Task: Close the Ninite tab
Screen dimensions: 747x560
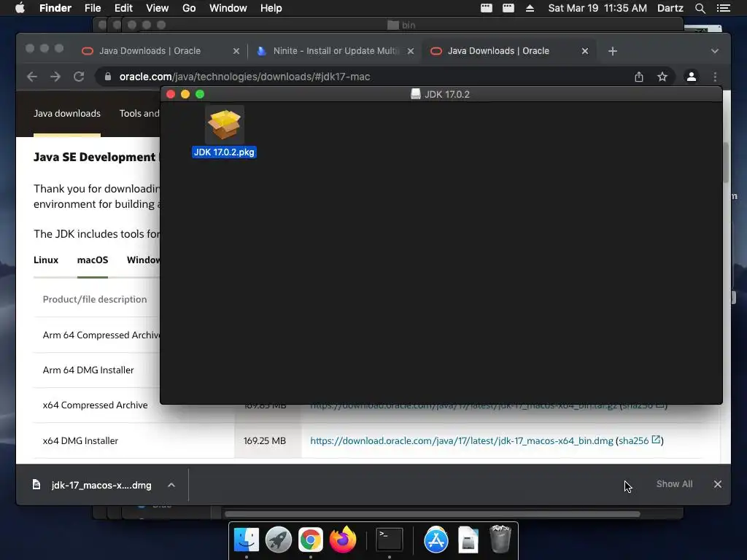Action: pyautogui.click(x=410, y=51)
